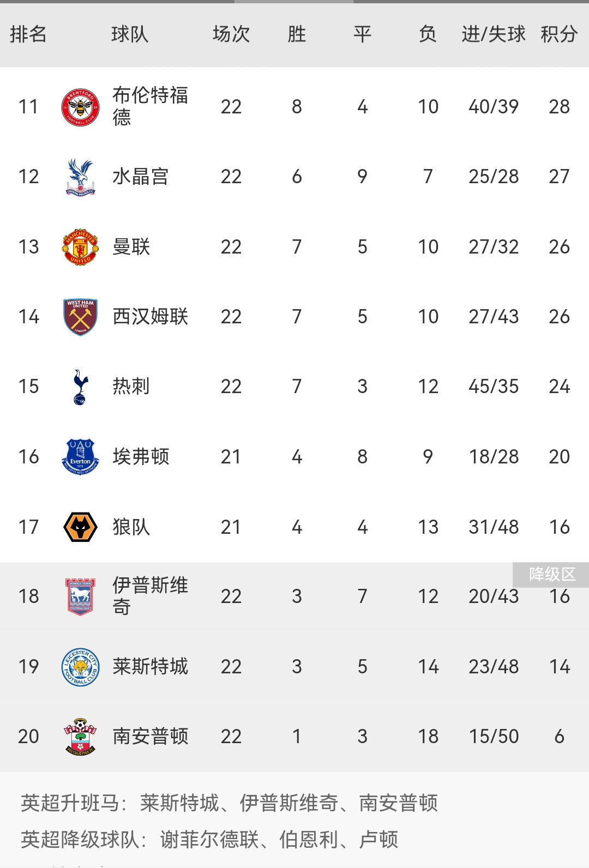The height and width of the screenshot is (868, 589).
Task: Click the Everton club badge
Action: click(80, 457)
